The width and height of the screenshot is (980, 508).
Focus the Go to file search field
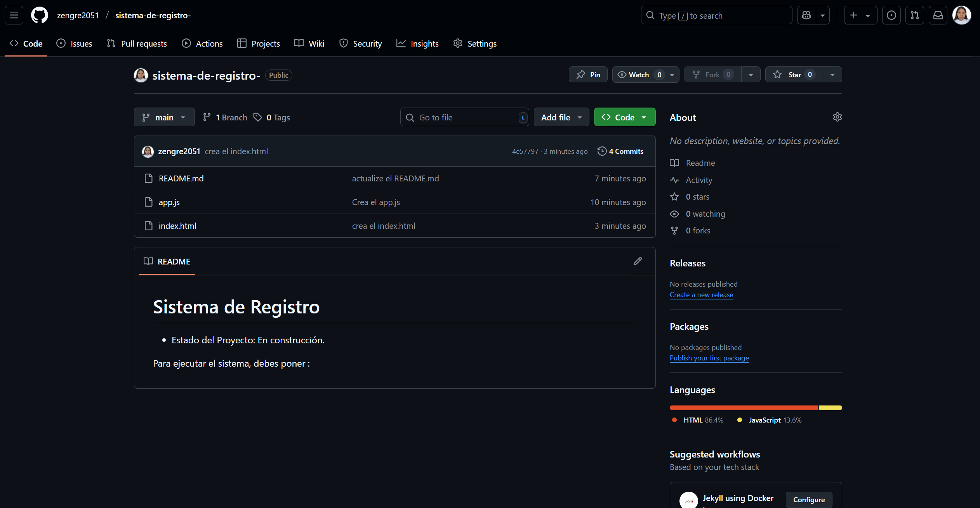point(464,117)
